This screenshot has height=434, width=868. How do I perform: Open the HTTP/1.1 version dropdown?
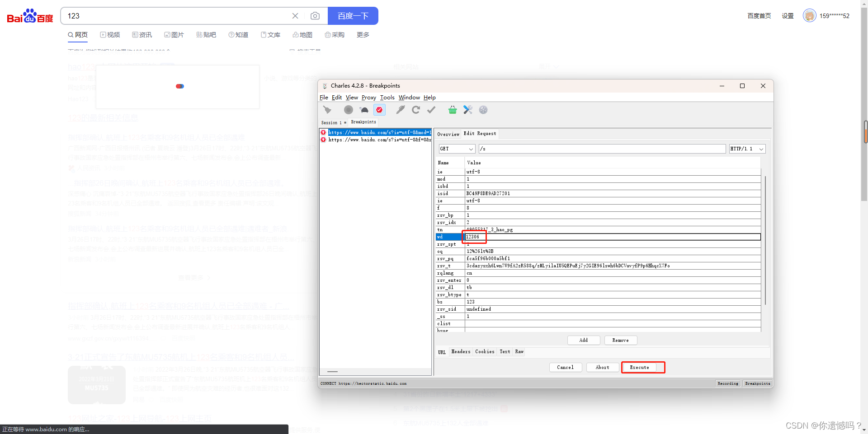(747, 149)
